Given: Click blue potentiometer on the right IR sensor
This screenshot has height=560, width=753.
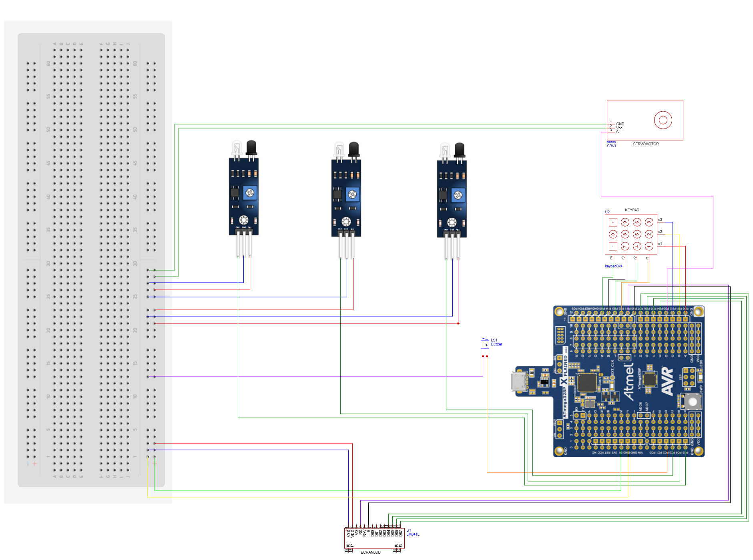Looking at the screenshot, I should click(458, 195).
